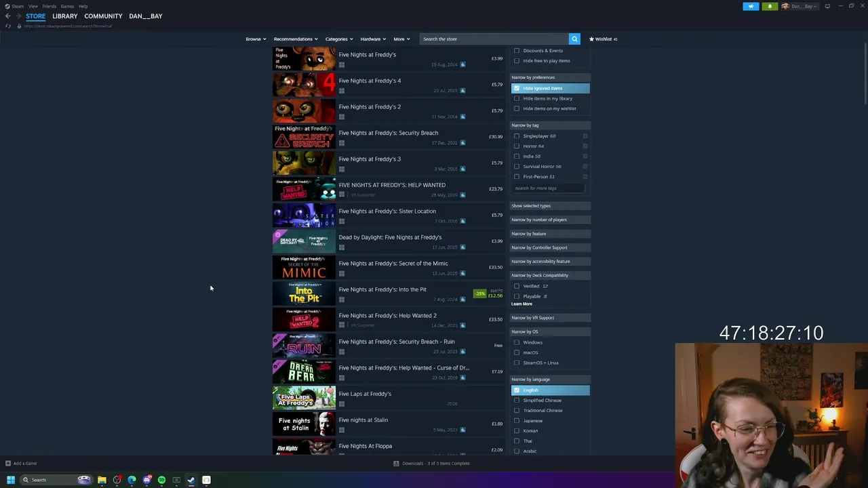The image size is (868, 488).
Task: Click the exclude icon beside Horror tag
Action: coord(585,146)
